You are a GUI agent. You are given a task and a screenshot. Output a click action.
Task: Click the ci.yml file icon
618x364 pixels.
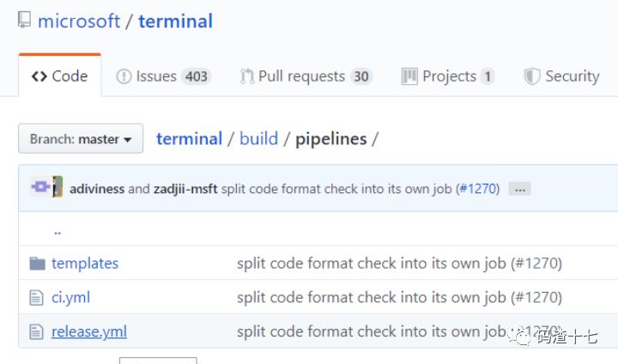click(36, 297)
